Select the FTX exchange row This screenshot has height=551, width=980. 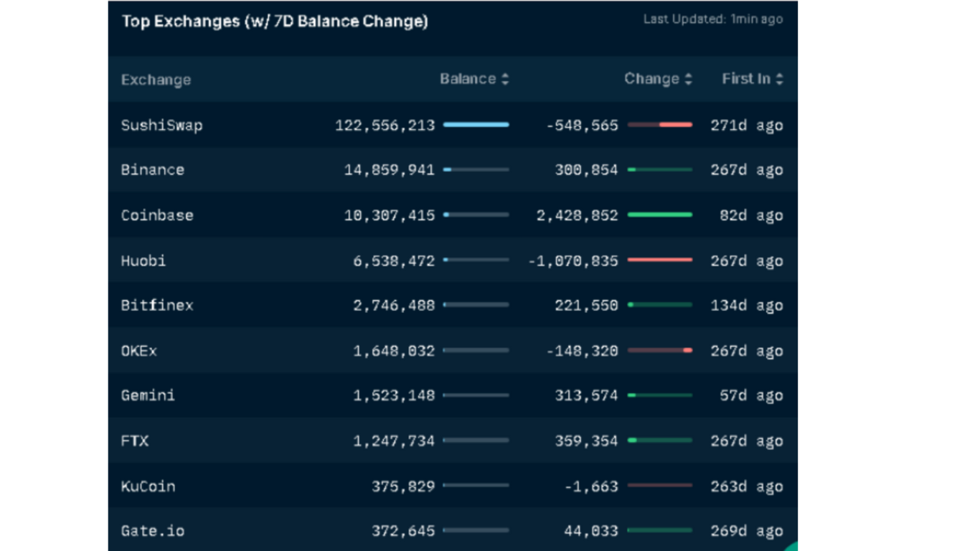135,441
